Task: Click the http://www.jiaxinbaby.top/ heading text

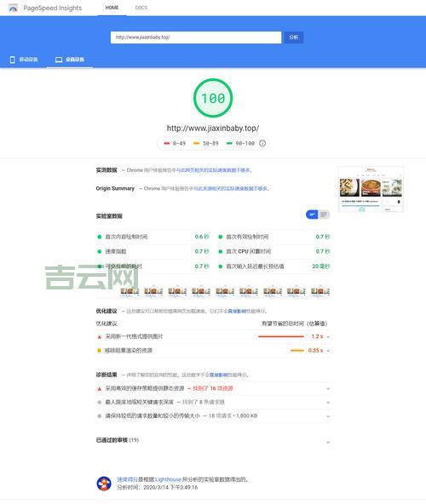Action: 213,128
